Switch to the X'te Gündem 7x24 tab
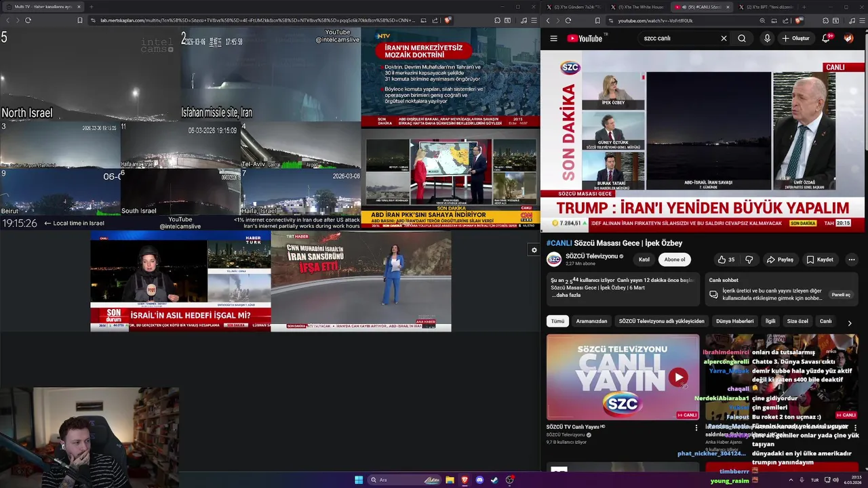This screenshot has width=868, height=488. [x=574, y=7]
